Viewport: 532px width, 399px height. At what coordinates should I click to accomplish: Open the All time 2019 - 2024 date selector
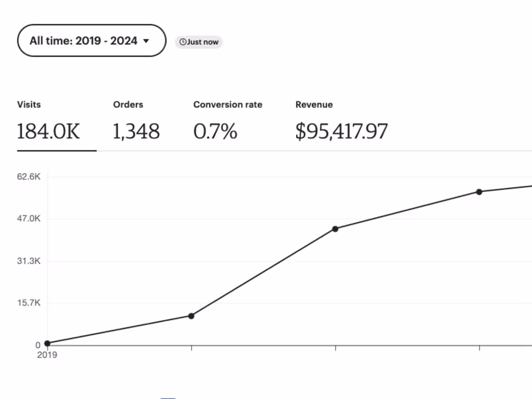tap(91, 41)
